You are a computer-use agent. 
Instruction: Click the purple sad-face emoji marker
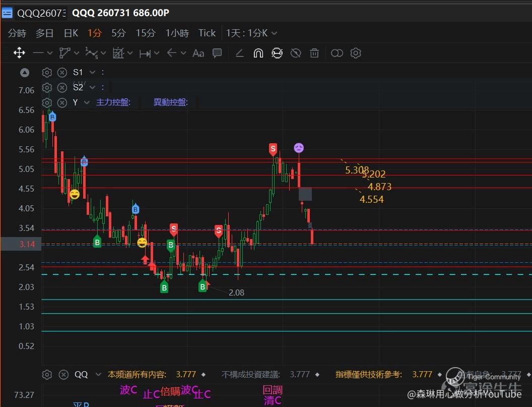click(299, 148)
